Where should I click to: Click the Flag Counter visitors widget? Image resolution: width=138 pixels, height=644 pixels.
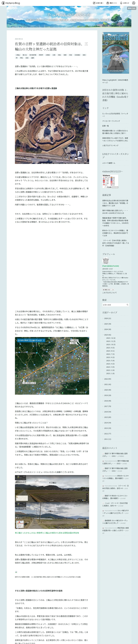point(110,181)
